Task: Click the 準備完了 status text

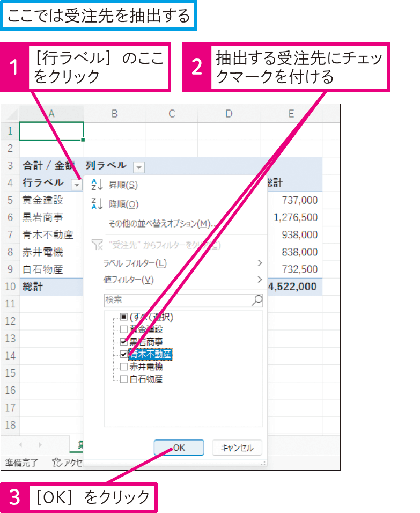Action: (22, 463)
